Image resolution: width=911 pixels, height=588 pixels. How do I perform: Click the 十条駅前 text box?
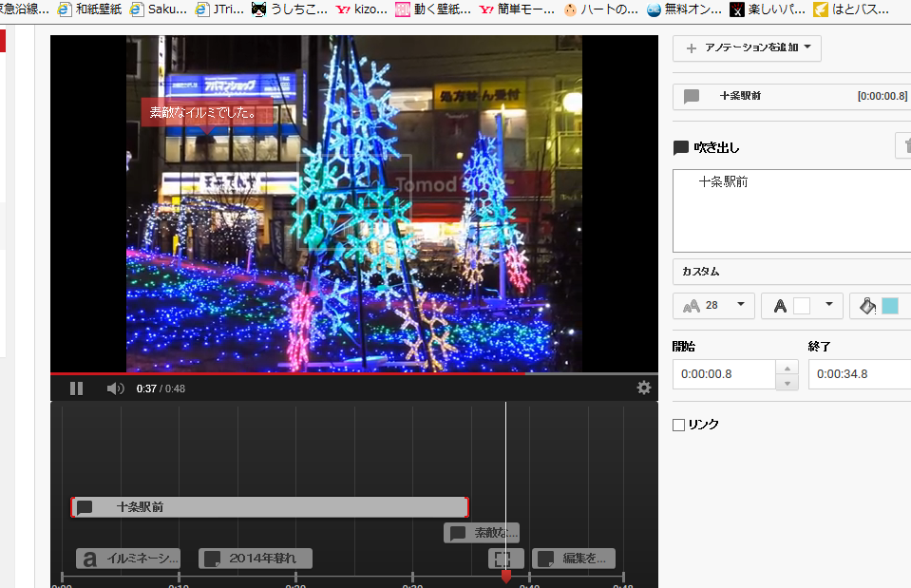[791, 210]
